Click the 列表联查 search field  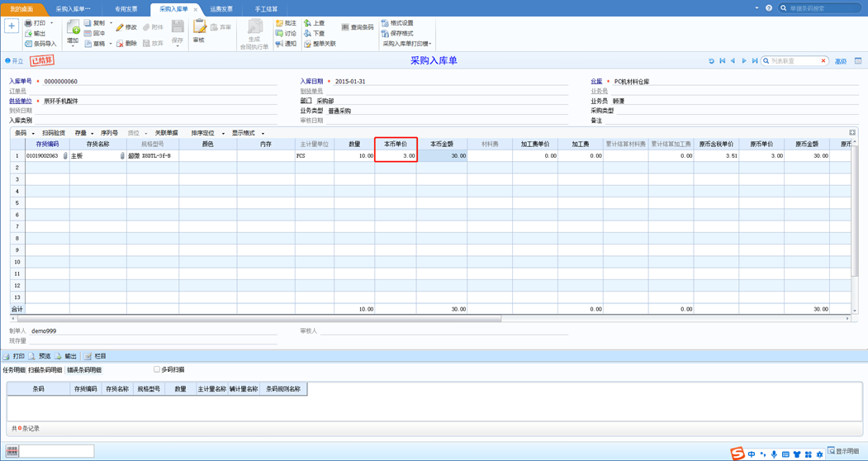coord(795,61)
